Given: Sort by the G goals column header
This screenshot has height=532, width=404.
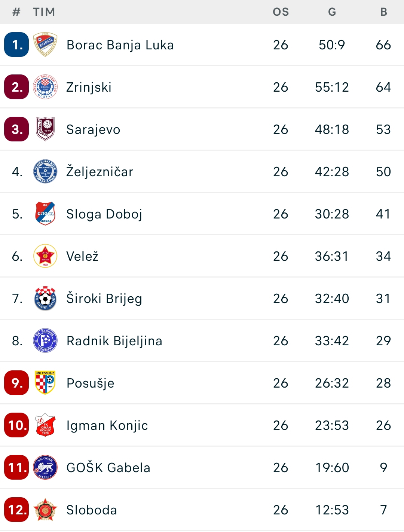Looking at the screenshot, I should (x=332, y=12).
